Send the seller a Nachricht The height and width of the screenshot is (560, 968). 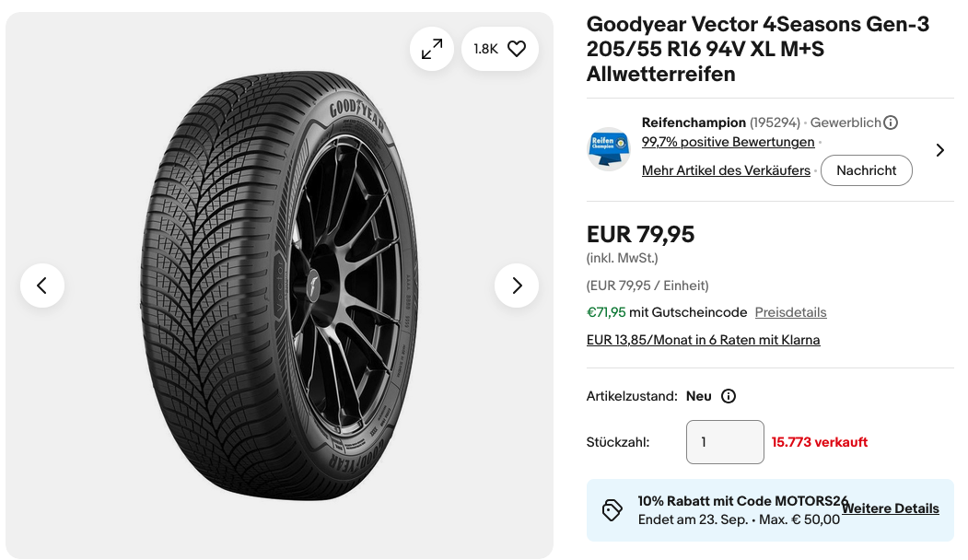pos(866,170)
